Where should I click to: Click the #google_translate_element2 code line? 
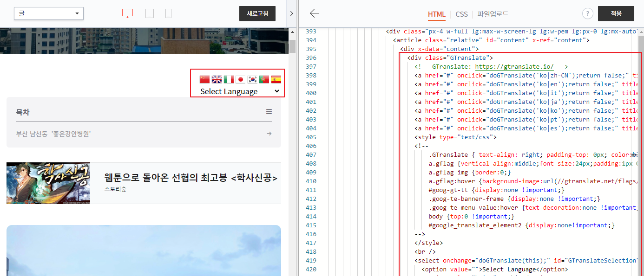tap(521, 225)
